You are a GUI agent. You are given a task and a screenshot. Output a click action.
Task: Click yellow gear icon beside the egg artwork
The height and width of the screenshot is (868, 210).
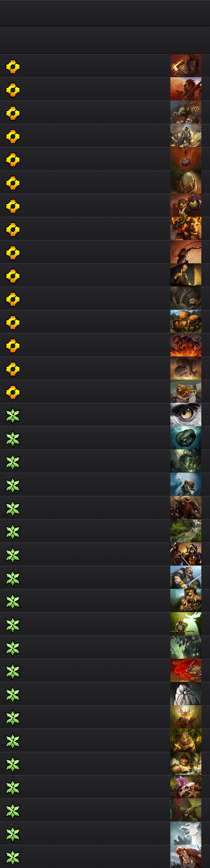click(13, 183)
